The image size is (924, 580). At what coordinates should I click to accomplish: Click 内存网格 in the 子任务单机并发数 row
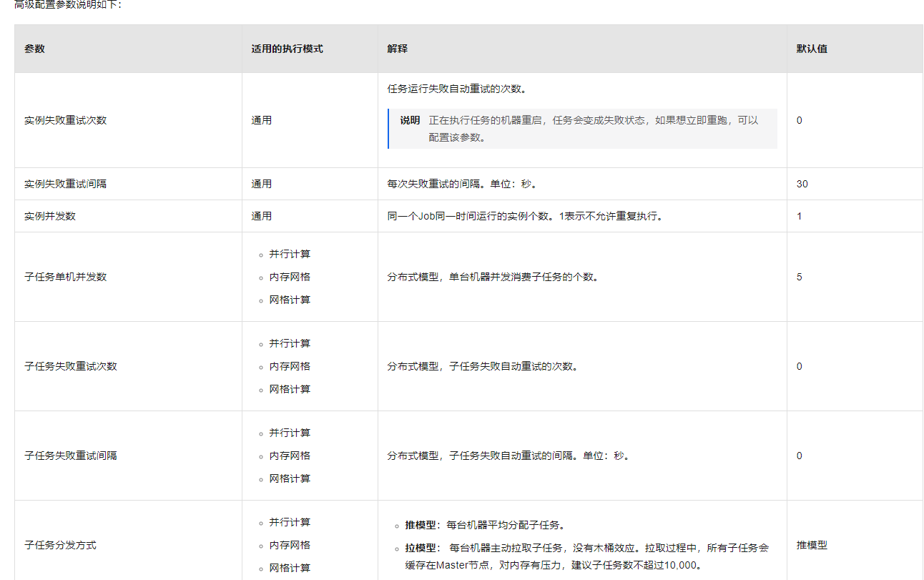pos(290,277)
